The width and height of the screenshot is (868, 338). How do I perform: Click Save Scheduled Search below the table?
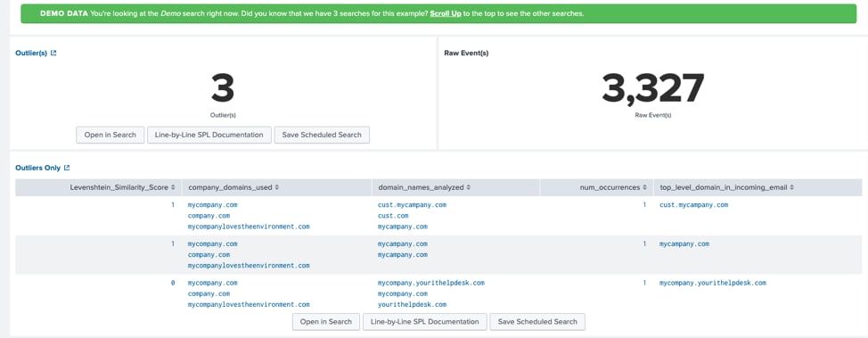coord(537,321)
